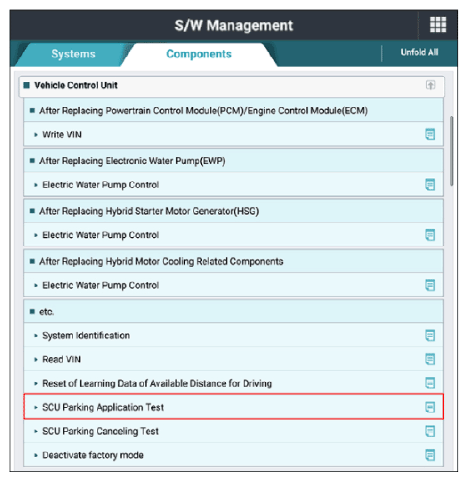Switch to the Systems tab
The height and width of the screenshot is (481, 468).
pyautogui.click(x=73, y=54)
